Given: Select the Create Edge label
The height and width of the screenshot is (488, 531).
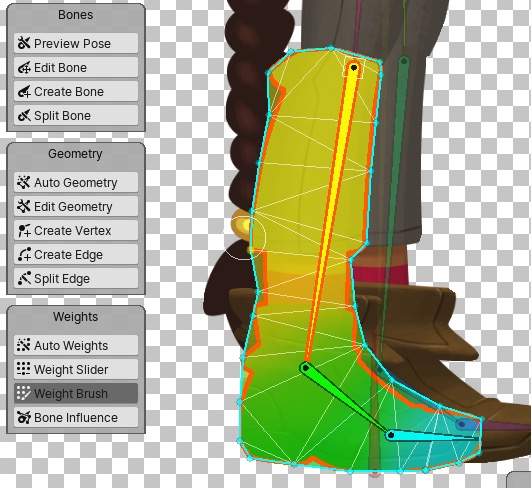Looking at the screenshot, I should pos(68,255).
